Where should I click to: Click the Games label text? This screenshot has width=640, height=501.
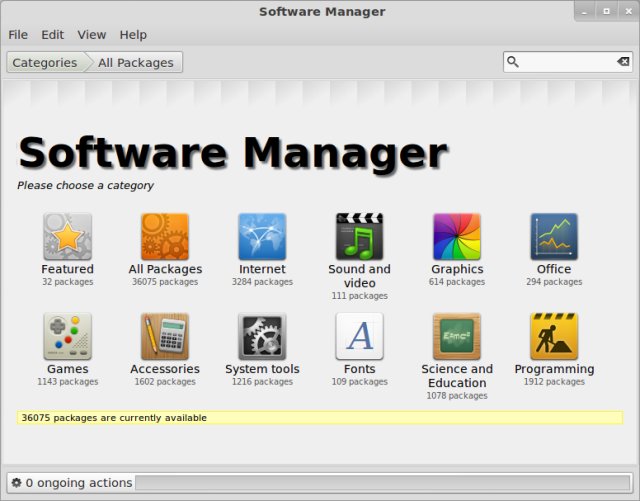tap(67, 369)
